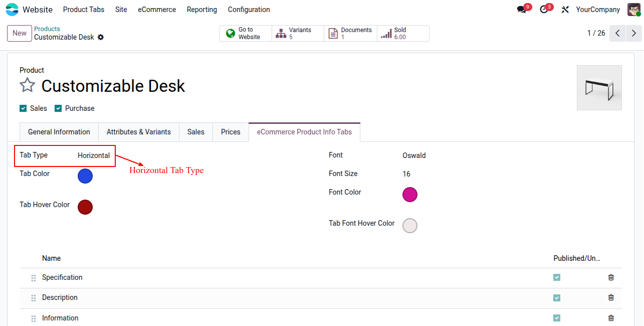The width and height of the screenshot is (644, 326).
Task: Open the Sold stat button
Action: pyautogui.click(x=403, y=34)
